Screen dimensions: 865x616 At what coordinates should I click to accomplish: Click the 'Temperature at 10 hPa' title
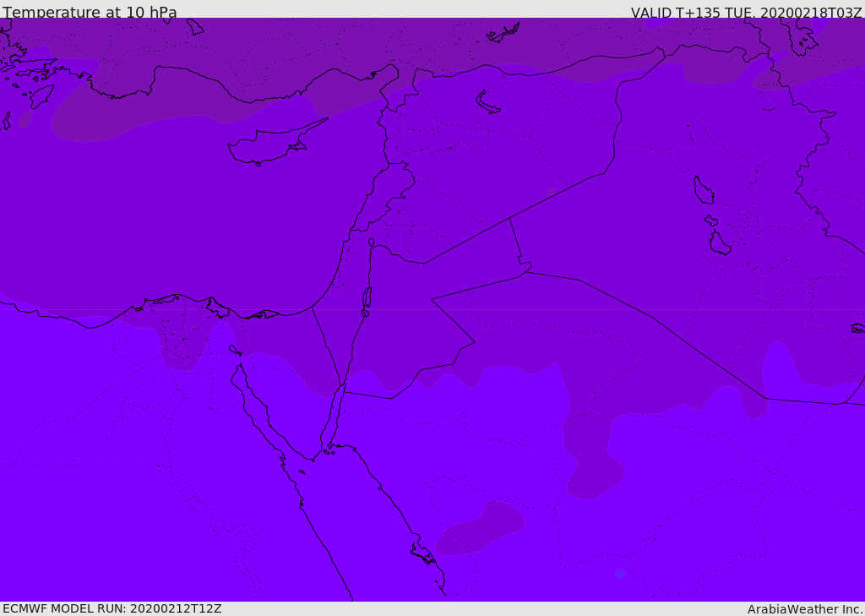pos(90,12)
